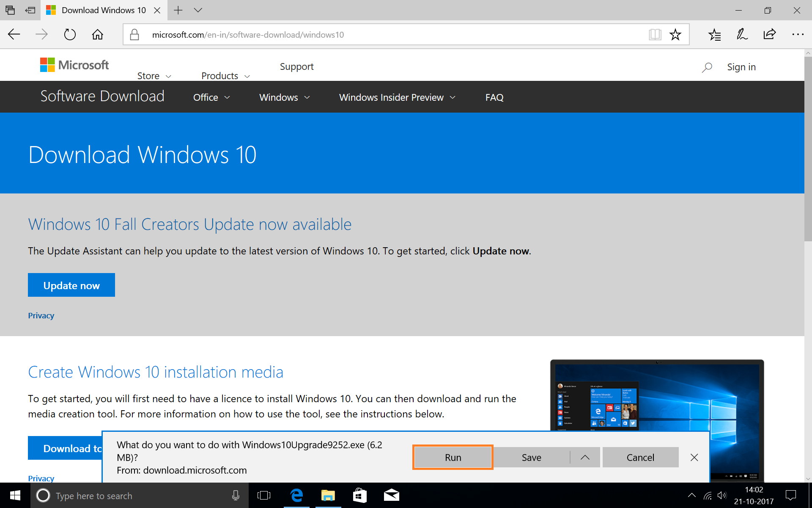Close the Download Windows 10 tab
Screen dimensions: 812x508
(x=157, y=10)
